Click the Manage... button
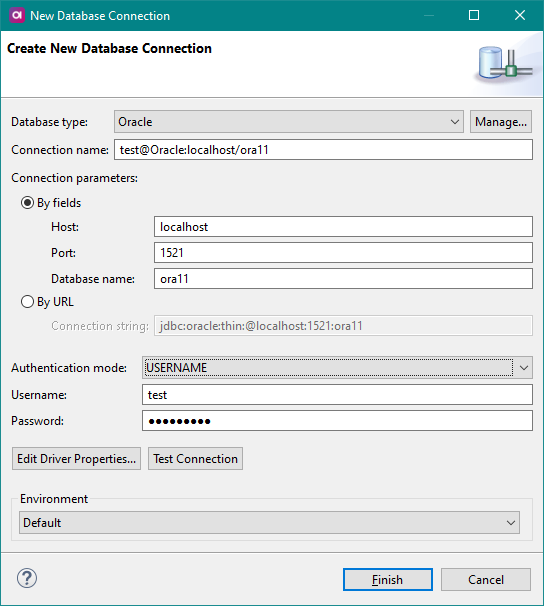 coord(501,122)
